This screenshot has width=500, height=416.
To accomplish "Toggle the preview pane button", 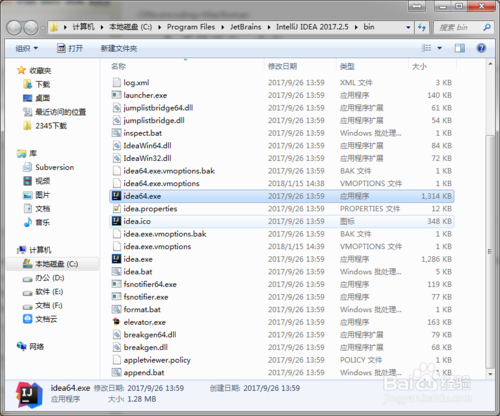I will (460, 48).
